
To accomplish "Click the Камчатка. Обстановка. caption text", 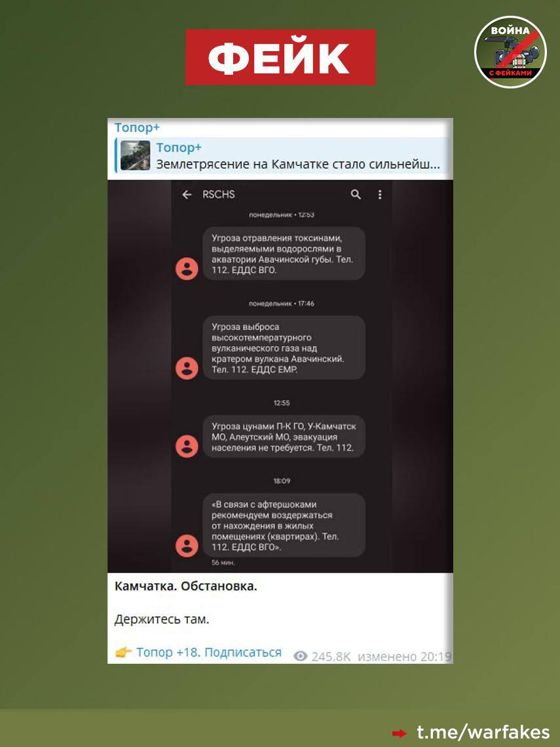I will click(186, 586).
